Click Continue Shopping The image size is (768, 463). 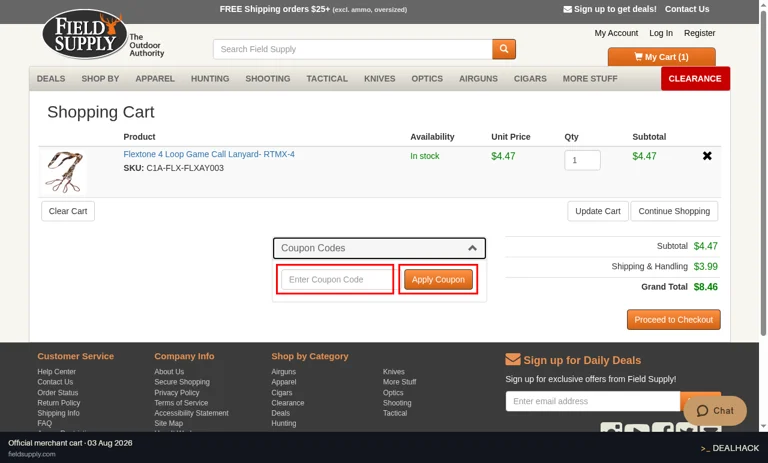click(674, 211)
